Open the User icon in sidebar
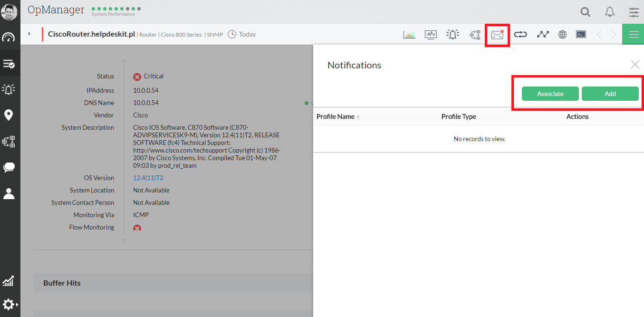644x317 pixels. (x=9, y=193)
